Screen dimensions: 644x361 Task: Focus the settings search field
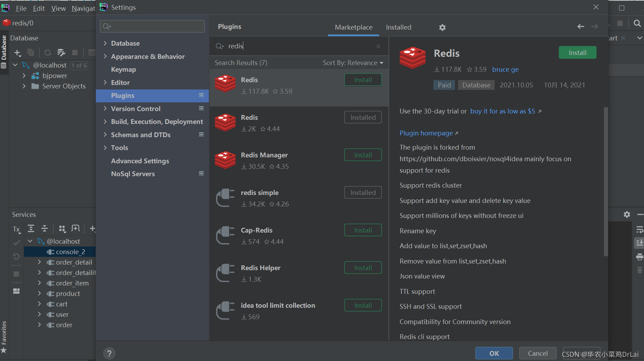click(x=152, y=26)
